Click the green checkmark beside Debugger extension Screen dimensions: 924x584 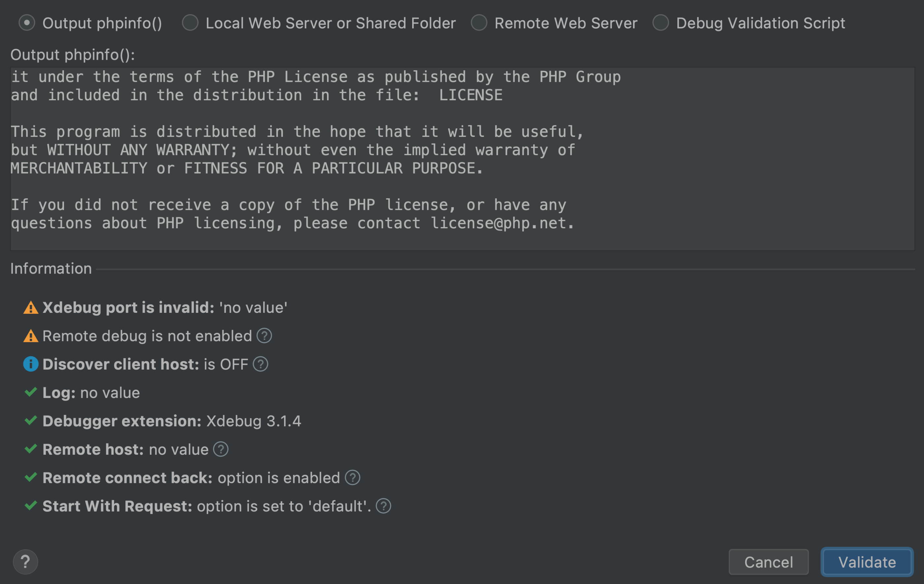pyautogui.click(x=31, y=421)
